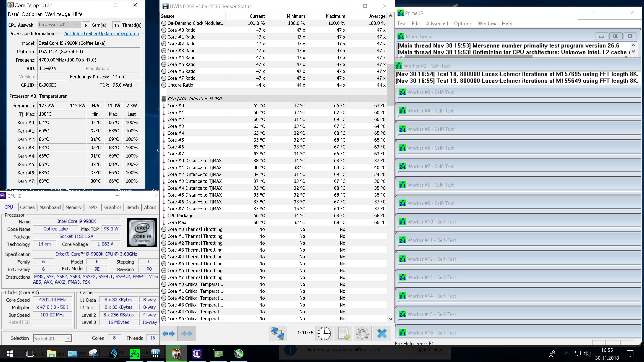Click Core Temp thermometer taskbar icon

pos(176,353)
